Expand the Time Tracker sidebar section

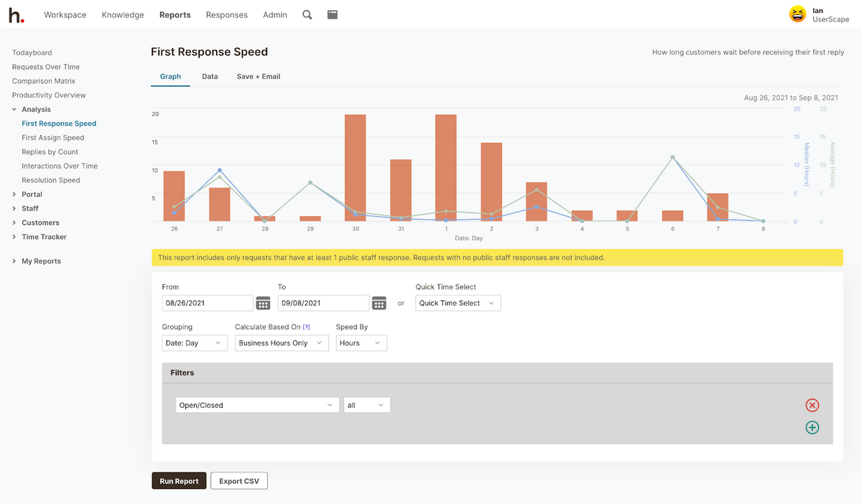tap(44, 237)
